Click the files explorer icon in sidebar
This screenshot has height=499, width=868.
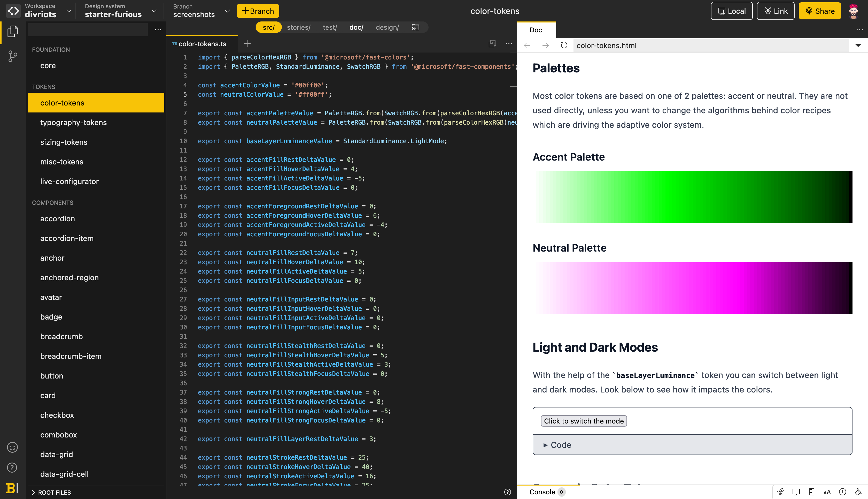click(13, 32)
